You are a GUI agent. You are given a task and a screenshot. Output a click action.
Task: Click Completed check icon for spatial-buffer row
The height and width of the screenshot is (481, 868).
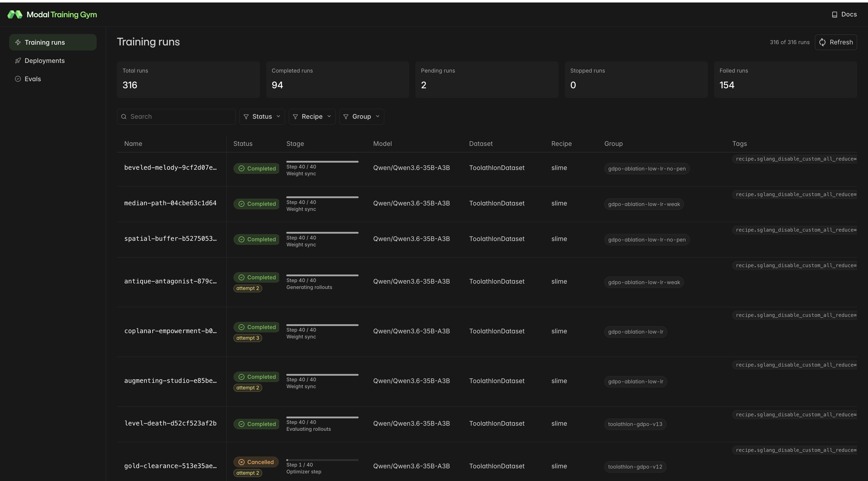(x=241, y=239)
